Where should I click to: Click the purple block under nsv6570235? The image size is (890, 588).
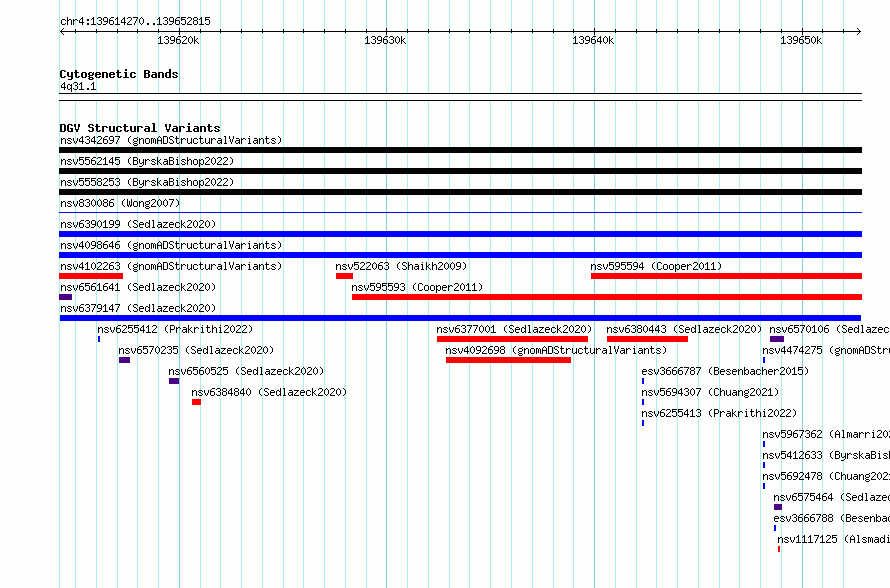point(124,360)
